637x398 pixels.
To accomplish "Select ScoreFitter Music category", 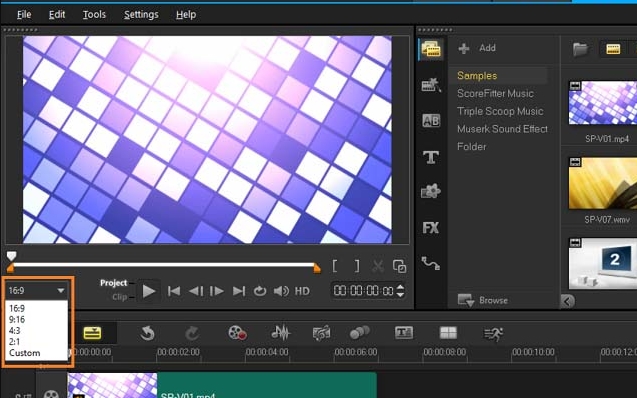I will click(x=495, y=93).
